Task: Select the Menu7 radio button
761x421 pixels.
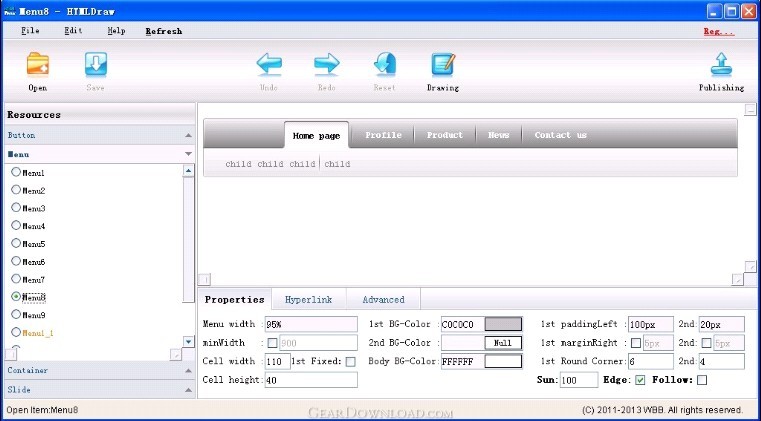Action: click(16, 279)
